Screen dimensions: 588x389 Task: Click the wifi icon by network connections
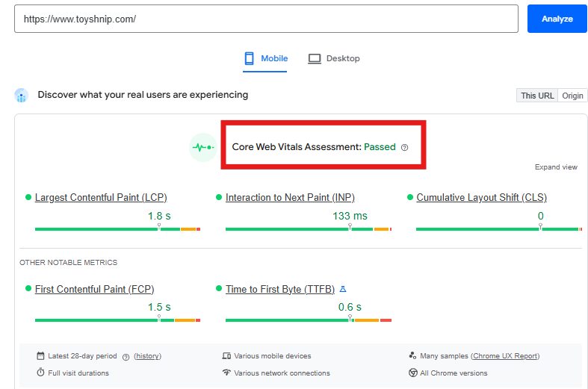coord(226,373)
